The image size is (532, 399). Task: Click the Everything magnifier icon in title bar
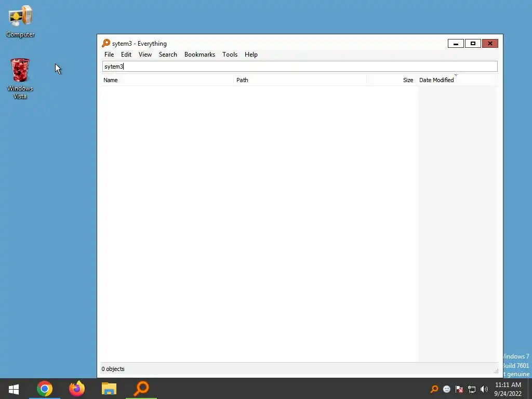pos(106,43)
